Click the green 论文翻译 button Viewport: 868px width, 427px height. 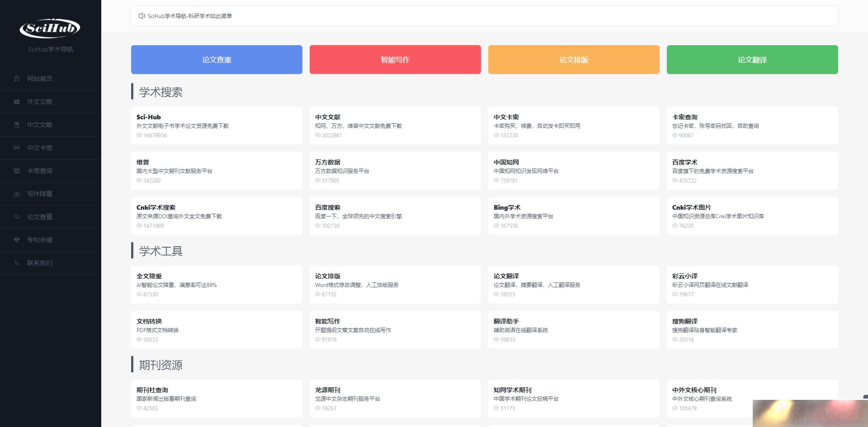pyautogui.click(x=752, y=60)
